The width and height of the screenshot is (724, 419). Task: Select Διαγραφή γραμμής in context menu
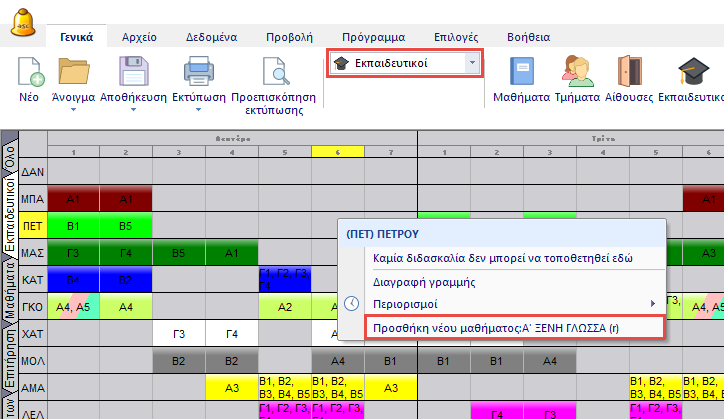point(415,281)
